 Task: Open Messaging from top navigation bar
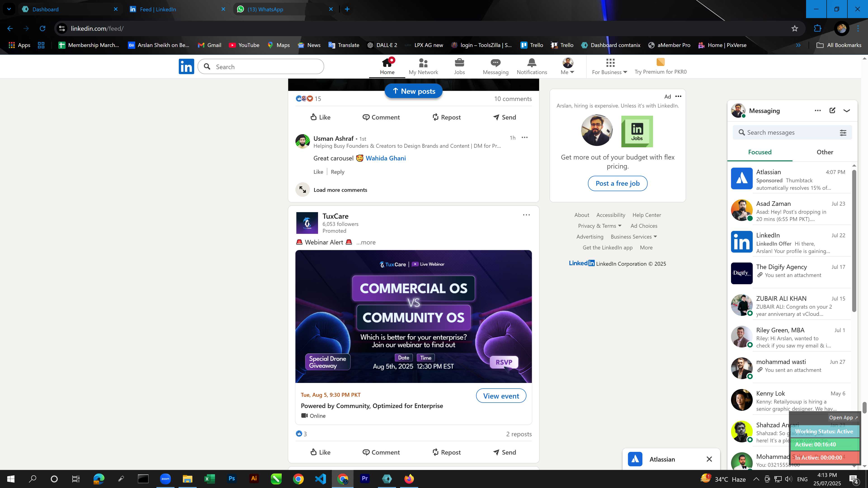coord(495,66)
